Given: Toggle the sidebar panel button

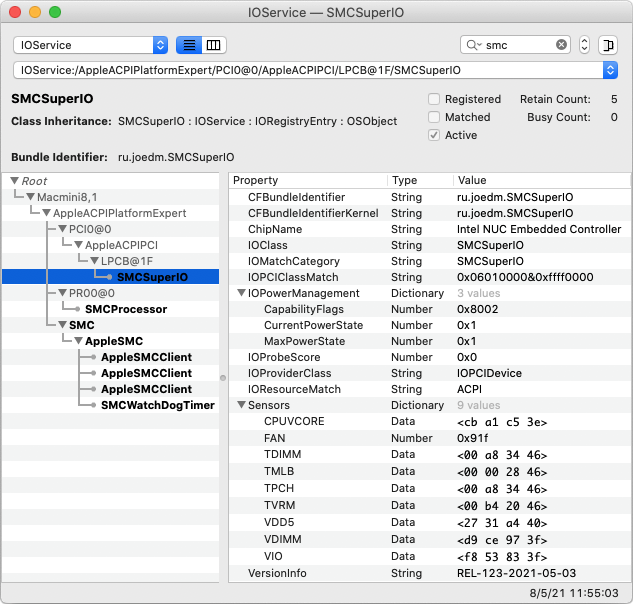Looking at the screenshot, I should [608, 45].
